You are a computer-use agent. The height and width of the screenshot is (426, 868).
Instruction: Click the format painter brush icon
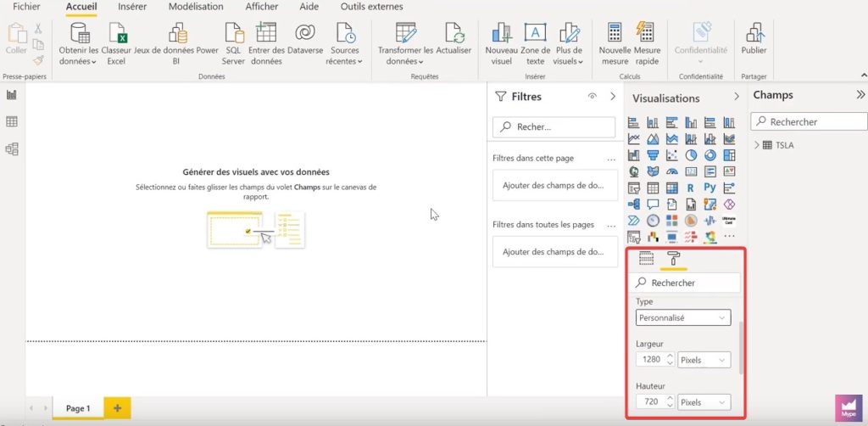point(38,60)
